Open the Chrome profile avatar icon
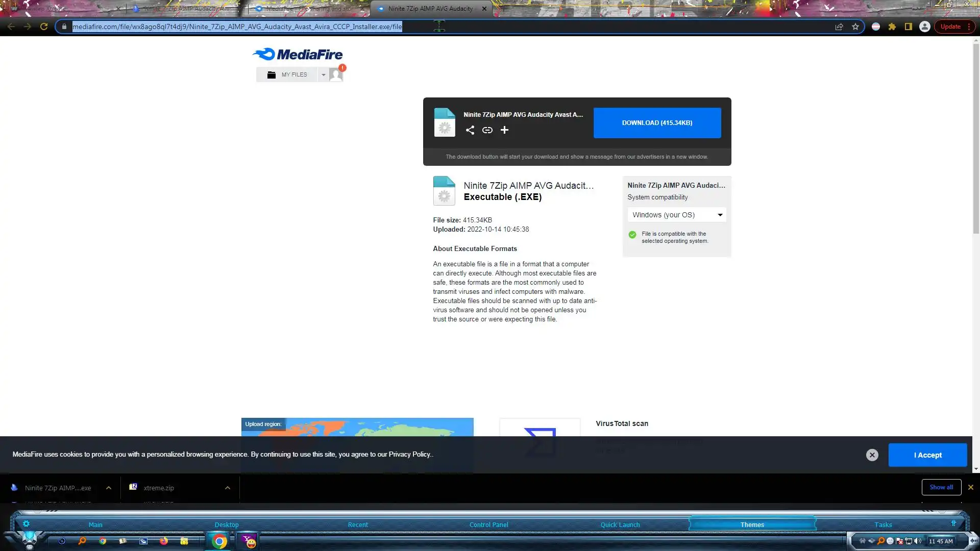 point(924,27)
